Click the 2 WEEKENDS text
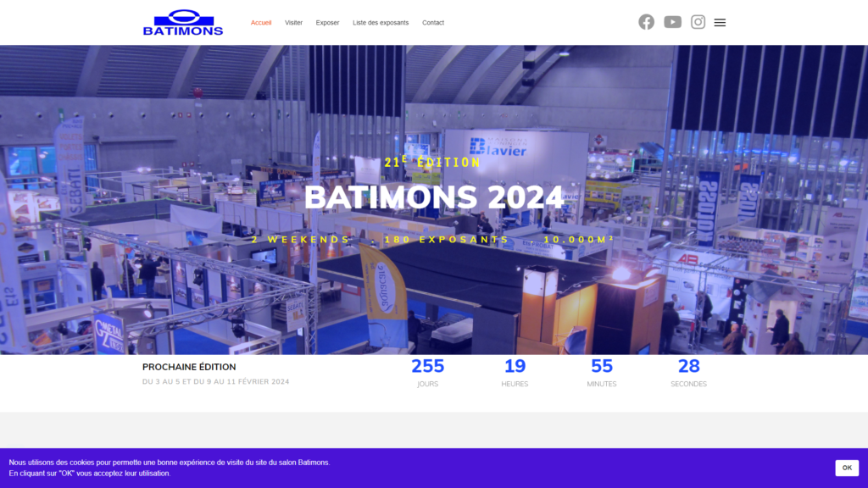The height and width of the screenshot is (488, 868). click(x=301, y=240)
